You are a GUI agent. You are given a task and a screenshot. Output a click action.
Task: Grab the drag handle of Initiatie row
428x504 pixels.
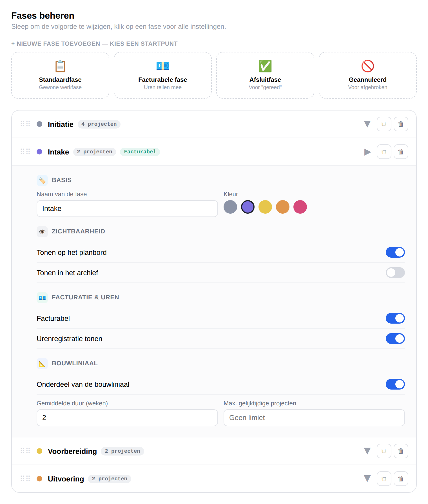tap(25, 124)
